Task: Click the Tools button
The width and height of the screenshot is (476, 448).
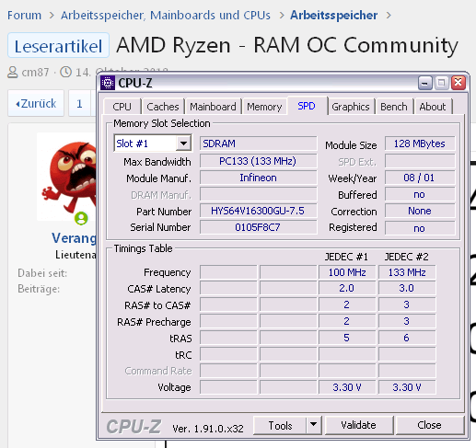Action: (x=280, y=425)
